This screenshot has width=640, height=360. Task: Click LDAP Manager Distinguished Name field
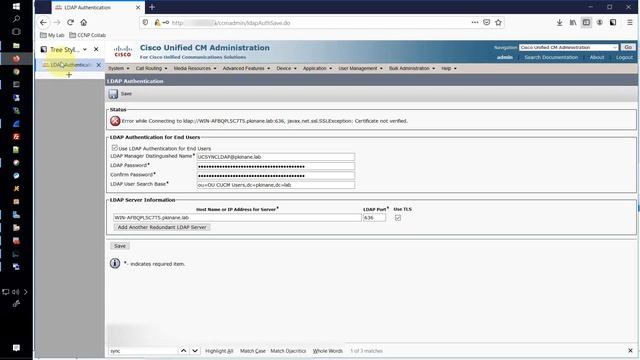276,157
